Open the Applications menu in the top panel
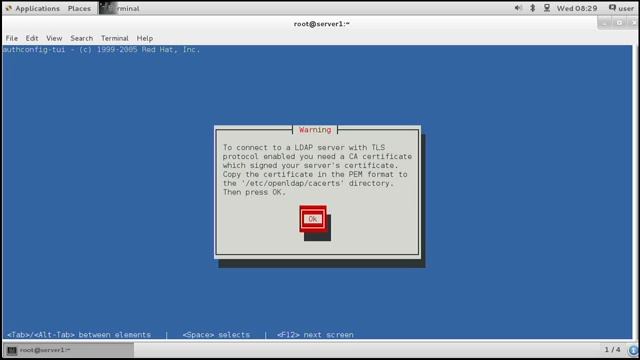The height and width of the screenshot is (360, 640). [33, 8]
